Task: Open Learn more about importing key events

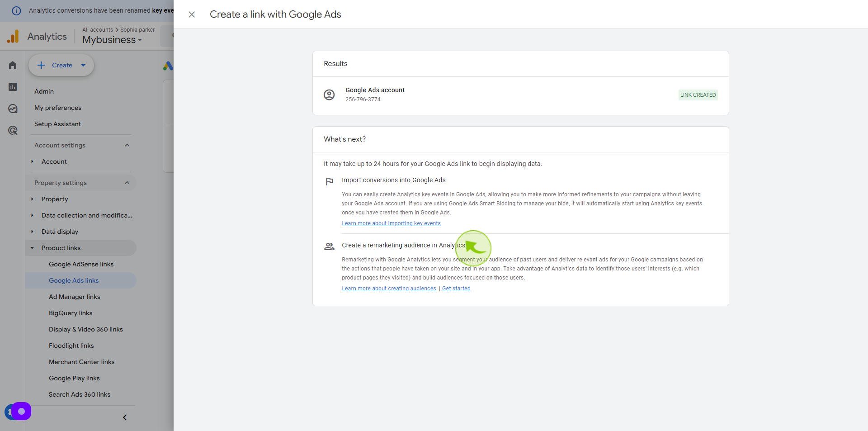Action: coord(391,223)
